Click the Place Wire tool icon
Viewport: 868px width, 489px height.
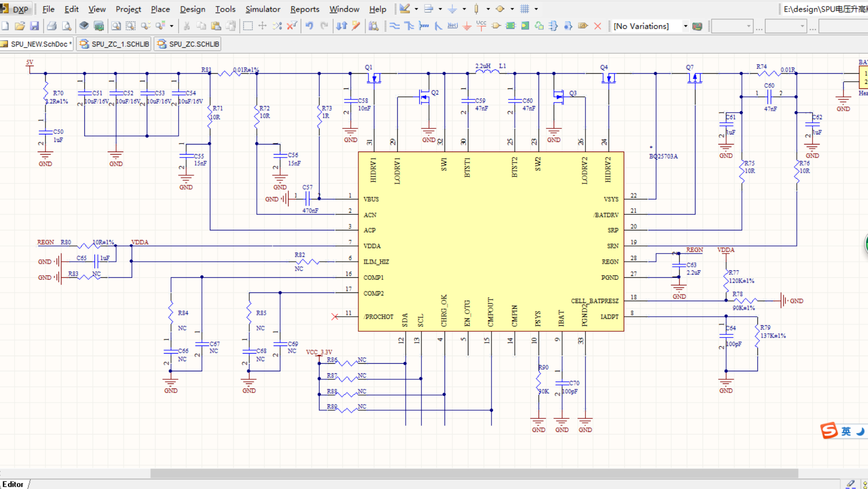(395, 26)
